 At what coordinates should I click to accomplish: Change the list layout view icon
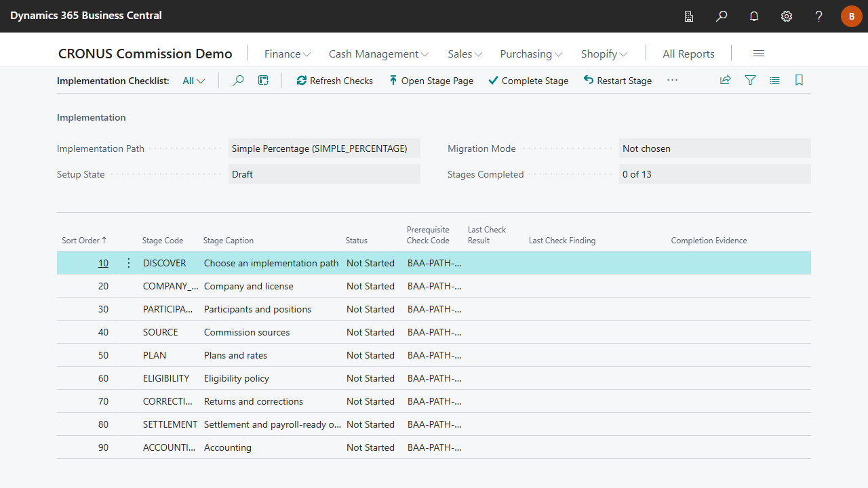coord(774,80)
